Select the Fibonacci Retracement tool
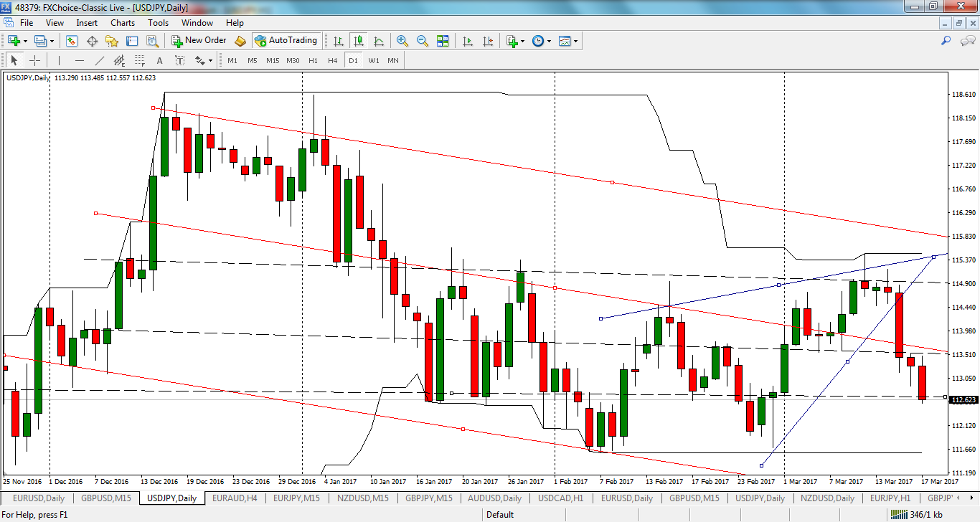The width and height of the screenshot is (980, 522). [x=141, y=60]
